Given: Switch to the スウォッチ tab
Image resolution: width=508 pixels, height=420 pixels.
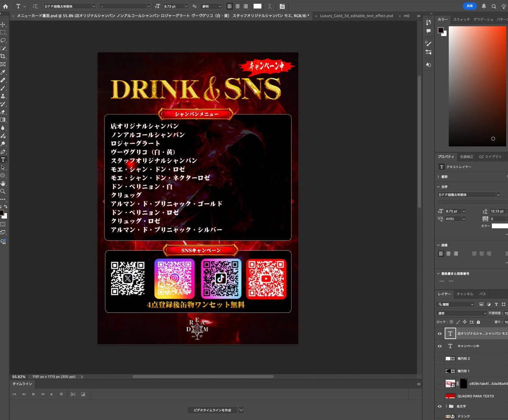Looking at the screenshot, I should point(461,19).
